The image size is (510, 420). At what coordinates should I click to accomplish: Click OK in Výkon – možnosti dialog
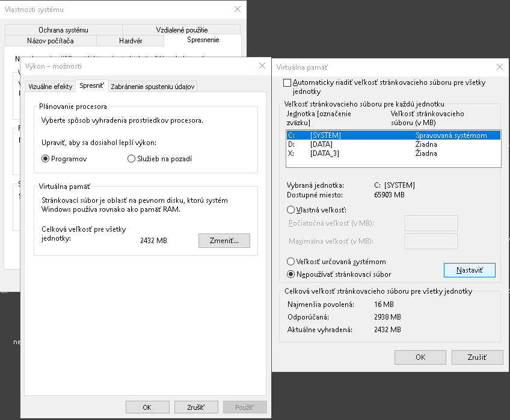[147, 407]
